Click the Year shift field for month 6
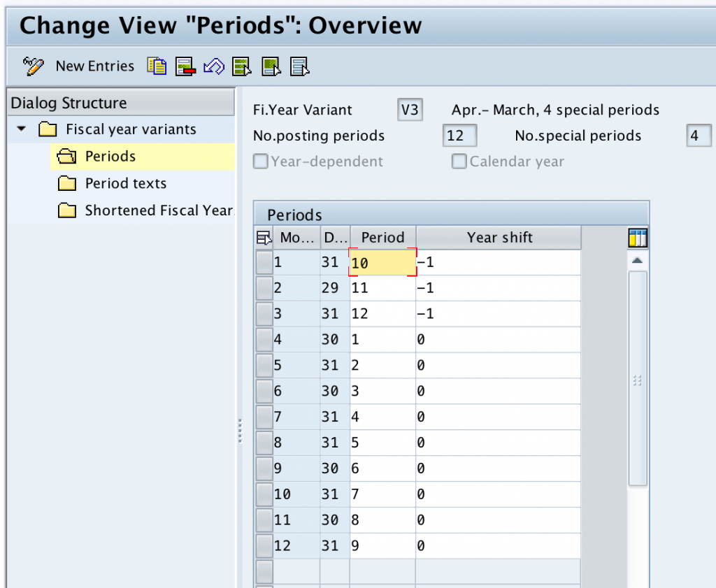 tap(498, 392)
